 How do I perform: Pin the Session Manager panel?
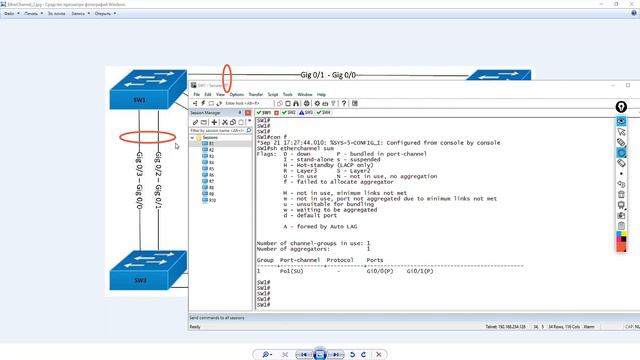pyautogui.click(x=240, y=113)
